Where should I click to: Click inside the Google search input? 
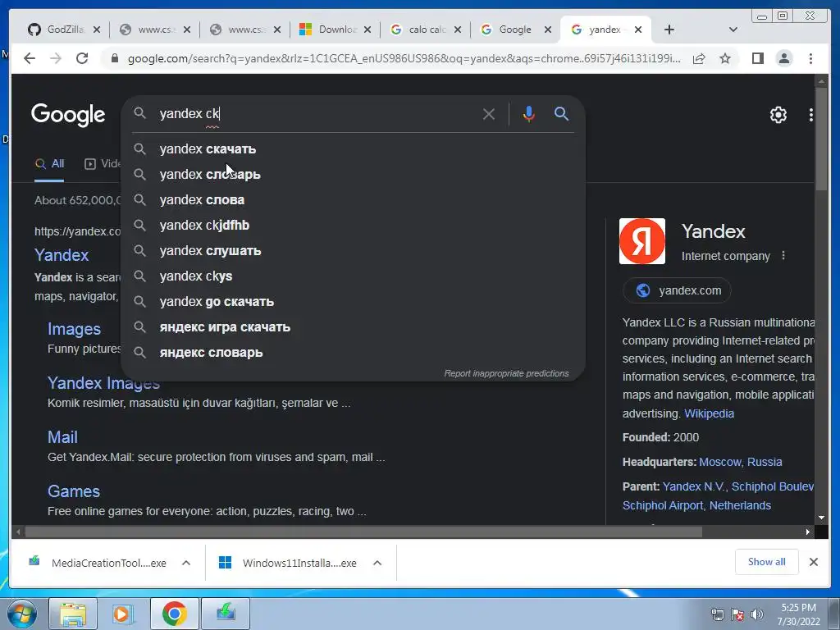316,114
